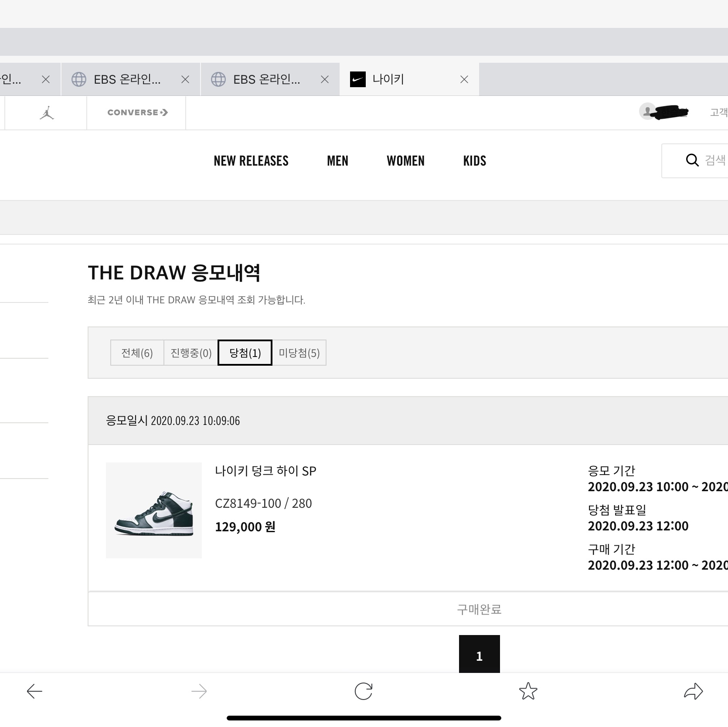Open the Converse brand link
The width and height of the screenshot is (728, 727).
coord(137,112)
